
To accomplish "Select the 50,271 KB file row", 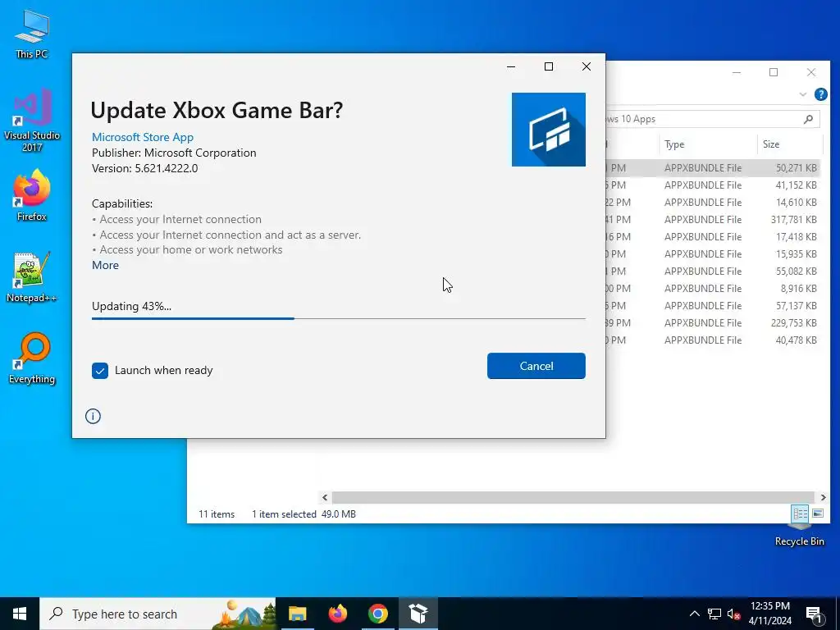I will pos(713,167).
